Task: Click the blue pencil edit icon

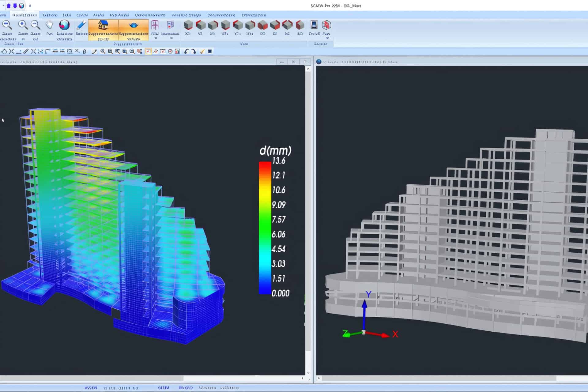Action: pyautogui.click(x=81, y=25)
